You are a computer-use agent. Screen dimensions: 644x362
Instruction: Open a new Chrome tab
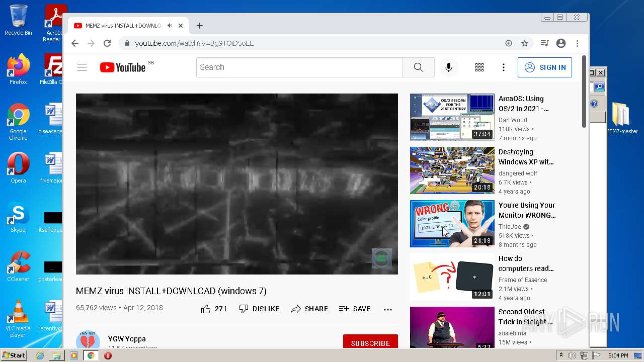coord(200,26)
